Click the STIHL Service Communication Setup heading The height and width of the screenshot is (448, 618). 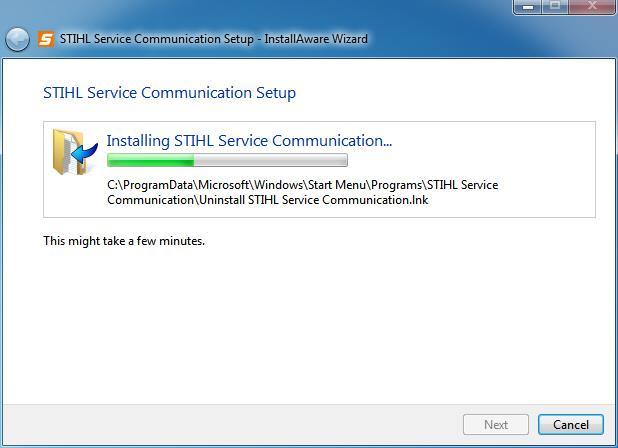[x=169, y=93]
